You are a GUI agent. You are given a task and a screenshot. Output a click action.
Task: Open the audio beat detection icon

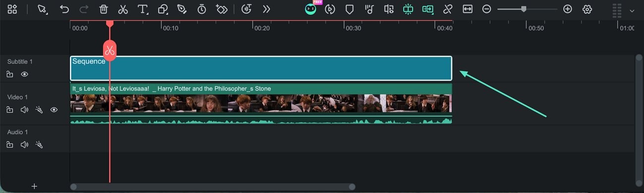tap(369, 9)
